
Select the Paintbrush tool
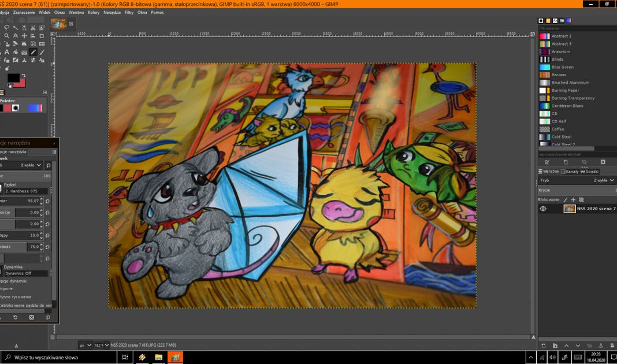pos(42,52)
